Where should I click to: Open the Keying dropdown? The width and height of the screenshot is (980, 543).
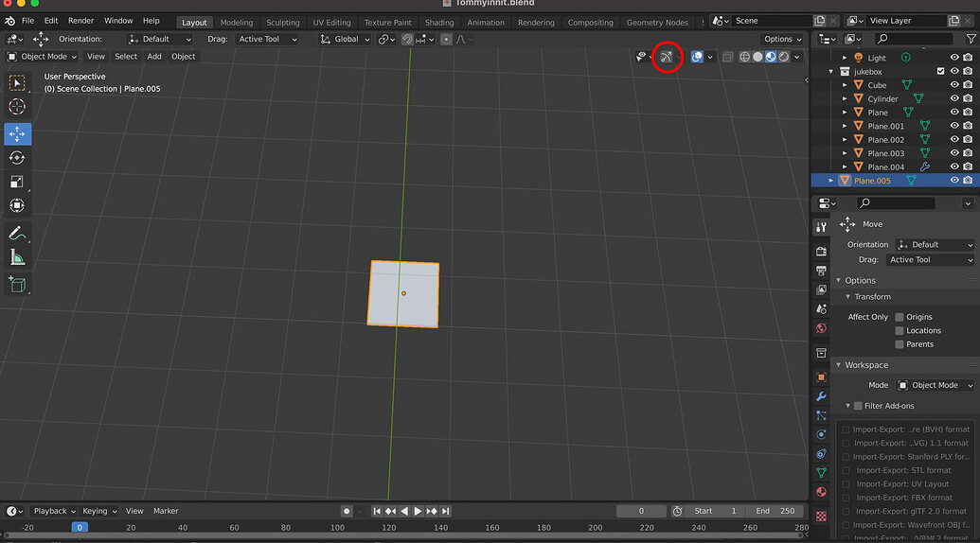click(x=98, y=511)
